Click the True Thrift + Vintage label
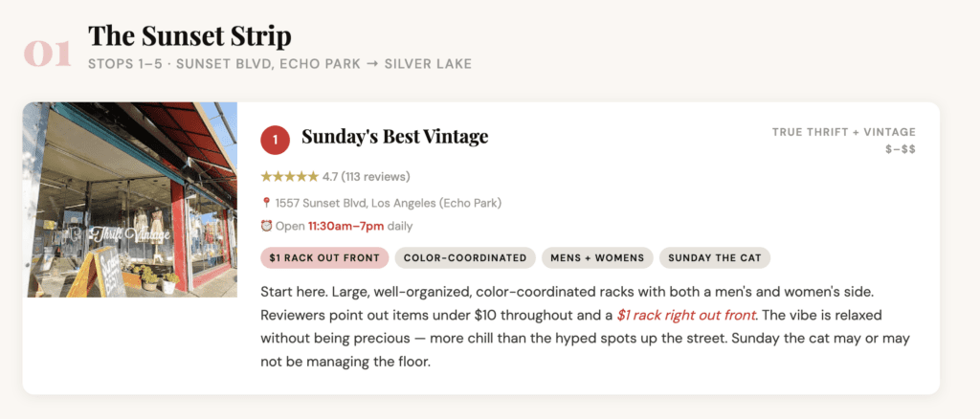 [x=843, y=132]
